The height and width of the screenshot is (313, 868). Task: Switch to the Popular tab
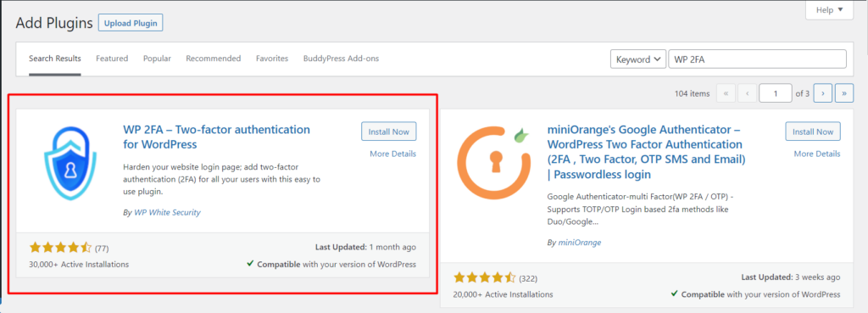(157, 59)
